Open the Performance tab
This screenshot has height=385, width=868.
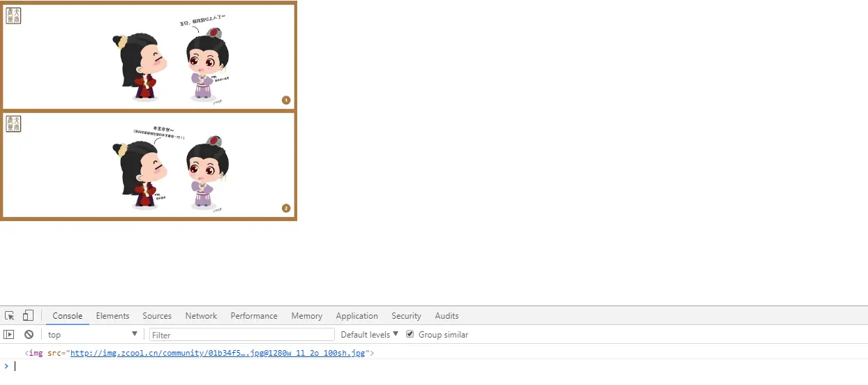[254, 316]
